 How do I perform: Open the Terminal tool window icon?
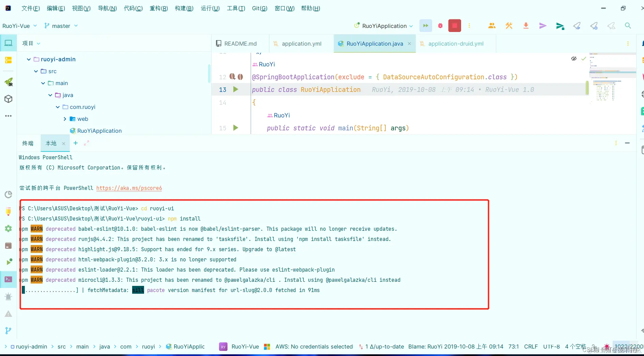(9, 279)
